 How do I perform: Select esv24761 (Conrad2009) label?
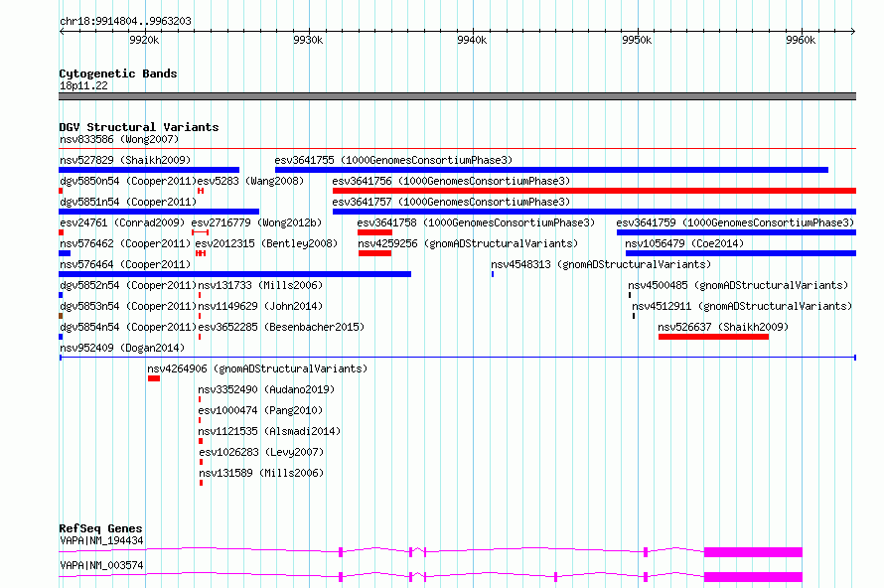(x=122, y=222)
